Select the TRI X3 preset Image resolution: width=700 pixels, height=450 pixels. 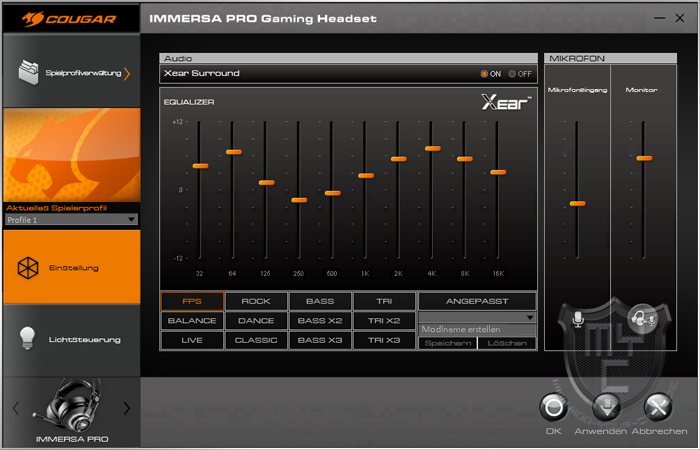pyautogui.click(x=384, y=340)
